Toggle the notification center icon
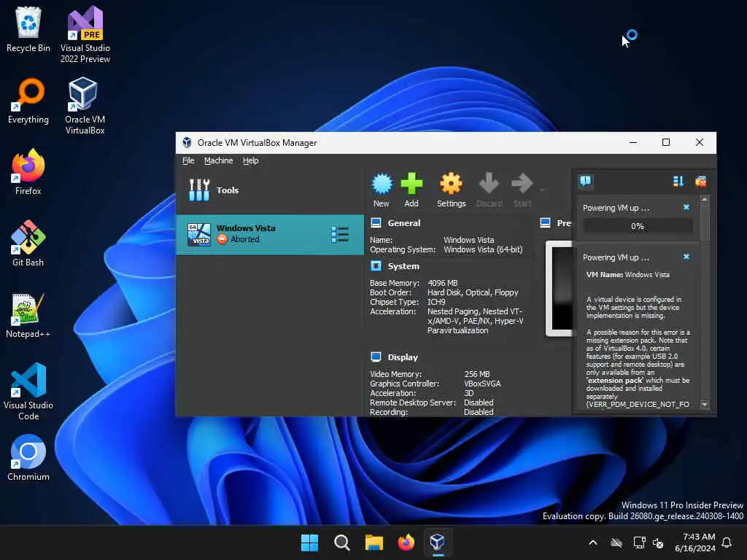Viewport: 747px width, 560px height. (x=586, y=181)
